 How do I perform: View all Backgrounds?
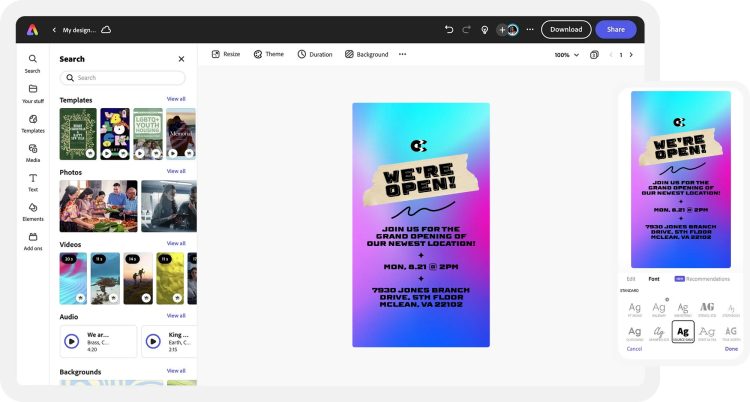pyautogui.click(x=176, y=370)
